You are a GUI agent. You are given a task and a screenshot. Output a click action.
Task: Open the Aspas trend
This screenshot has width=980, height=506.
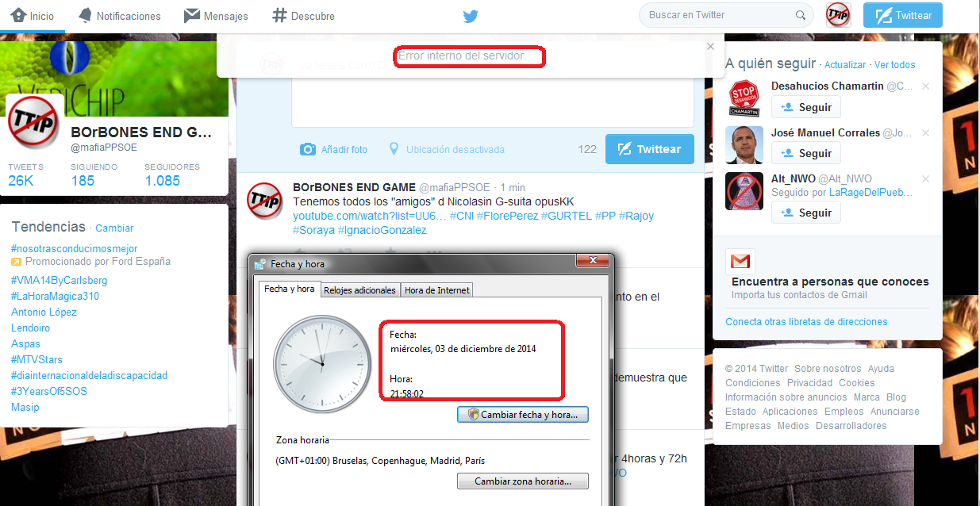pyautogui.click(x=25, y=343)
